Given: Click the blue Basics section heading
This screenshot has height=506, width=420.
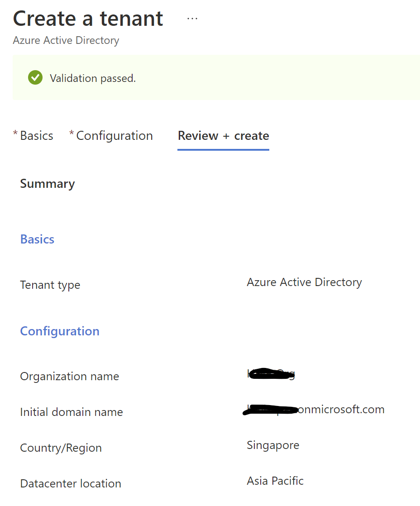Looking at the screenshot, I should click(x=37, y=239).
